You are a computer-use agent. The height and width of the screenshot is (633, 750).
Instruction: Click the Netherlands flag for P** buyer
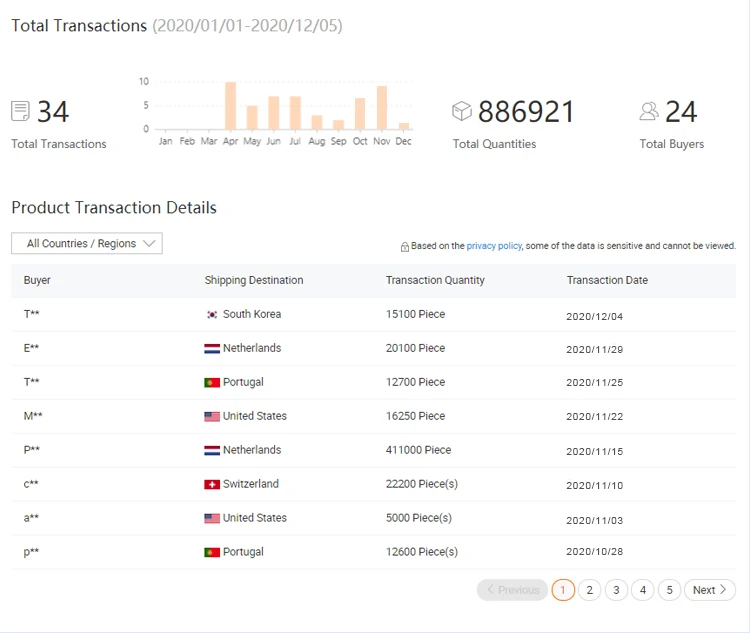coord(212,450)
